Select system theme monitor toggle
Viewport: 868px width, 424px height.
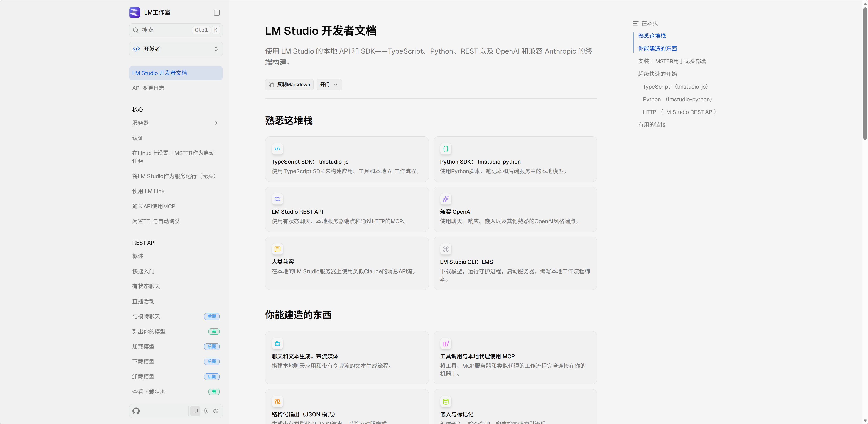(195, 411)
